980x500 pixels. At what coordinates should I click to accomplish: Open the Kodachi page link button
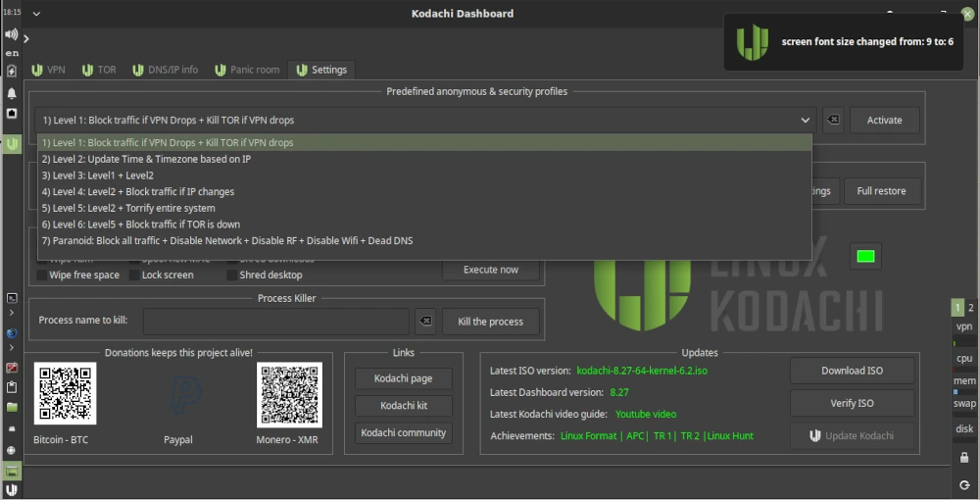point(403,378)
